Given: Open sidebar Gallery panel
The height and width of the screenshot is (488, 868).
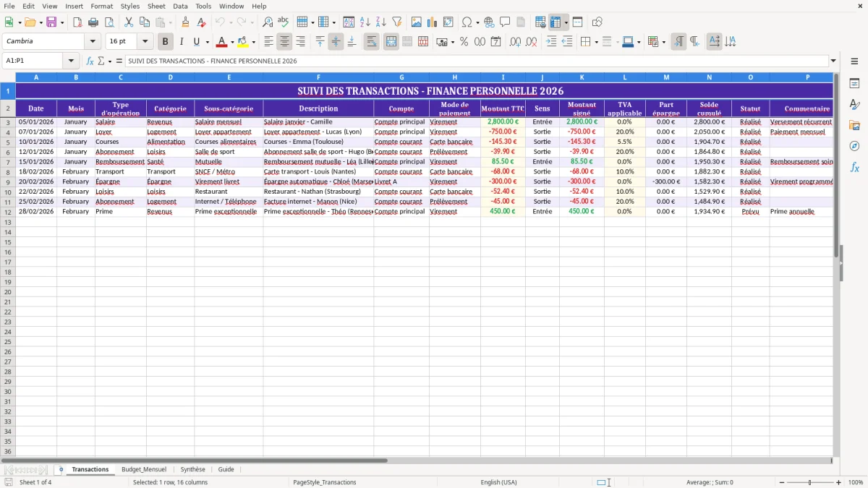Looking at the screenshot, I should pyautogui.click(x=854, y=126).
